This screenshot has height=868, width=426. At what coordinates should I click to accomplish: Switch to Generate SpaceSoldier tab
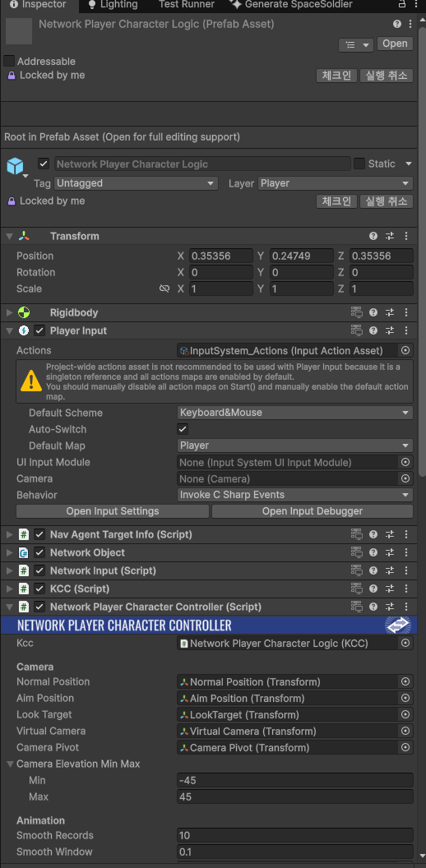click(291, 4)
